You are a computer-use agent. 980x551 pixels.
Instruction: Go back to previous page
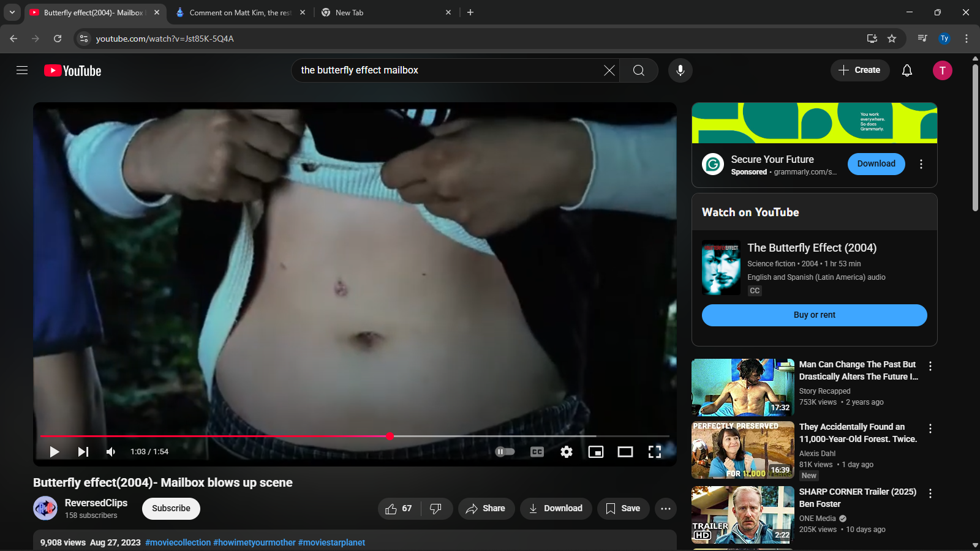tap(13, 39)
